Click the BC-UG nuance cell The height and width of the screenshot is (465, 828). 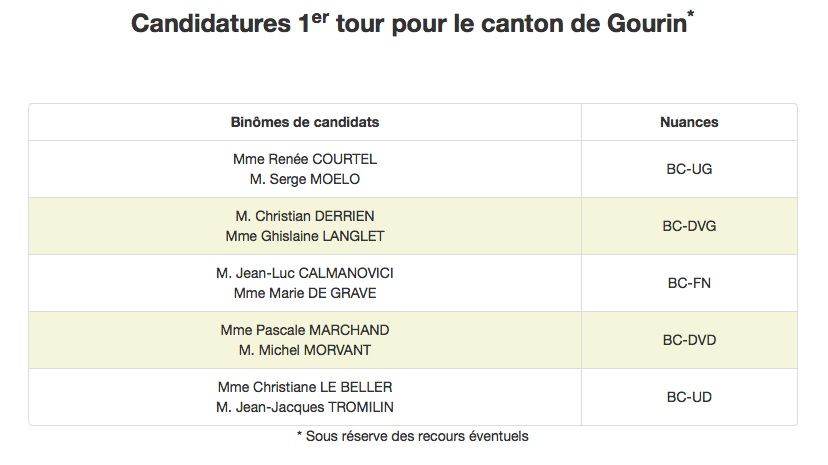coord(689,169)
